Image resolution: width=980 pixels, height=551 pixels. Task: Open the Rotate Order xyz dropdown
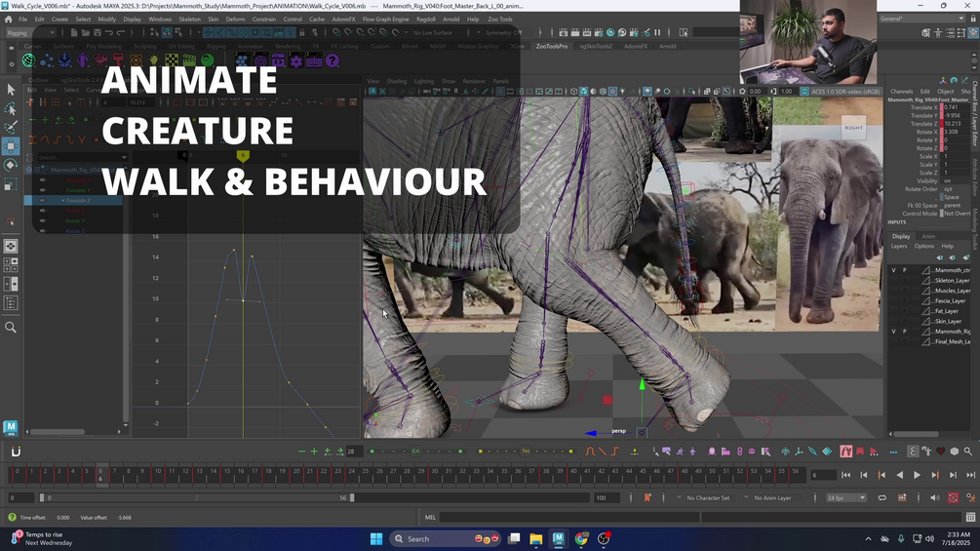959,188
